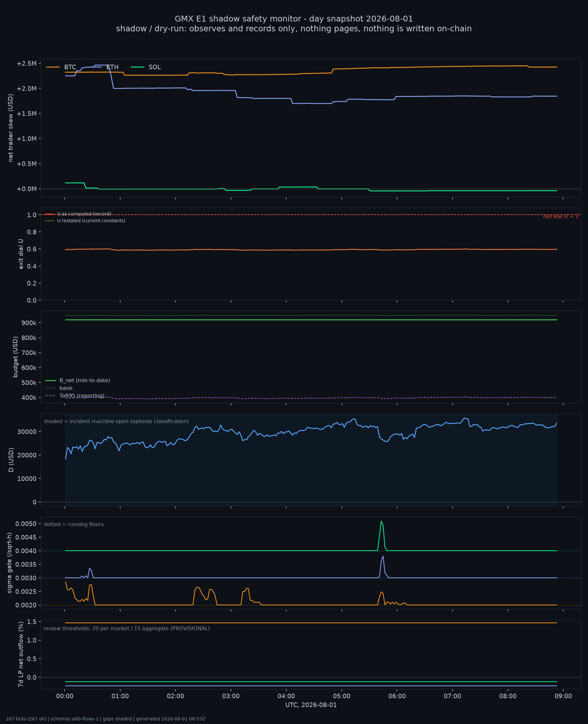
Task: Click the "7d LP net outflow (%)" axis label
Action: [21, 654]
